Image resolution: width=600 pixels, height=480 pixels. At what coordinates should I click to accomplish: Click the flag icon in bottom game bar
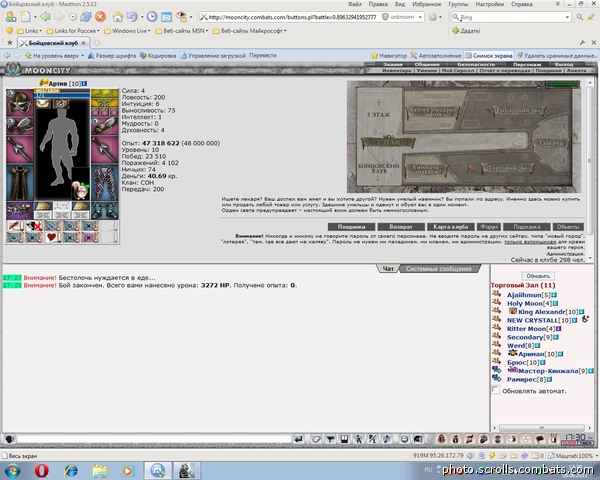tap(540, 439)
